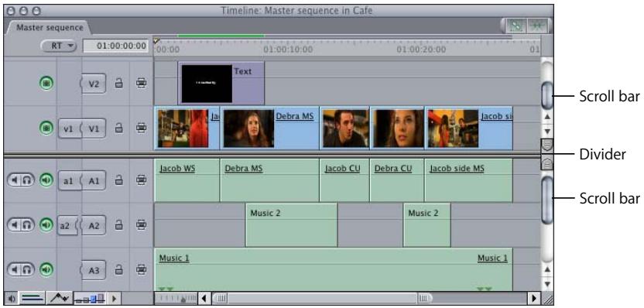Select the Debra MS audio clip on A1
The image size is (644, 308).
pos(270,180)
